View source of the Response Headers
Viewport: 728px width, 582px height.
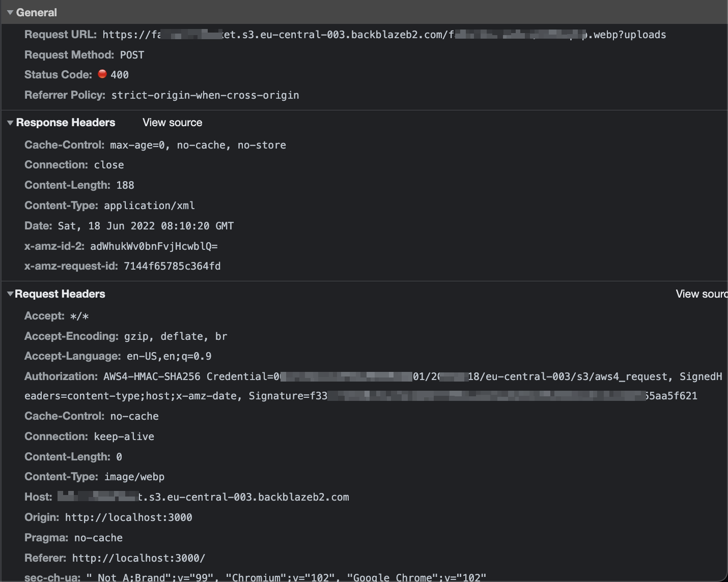click(172, 122)
